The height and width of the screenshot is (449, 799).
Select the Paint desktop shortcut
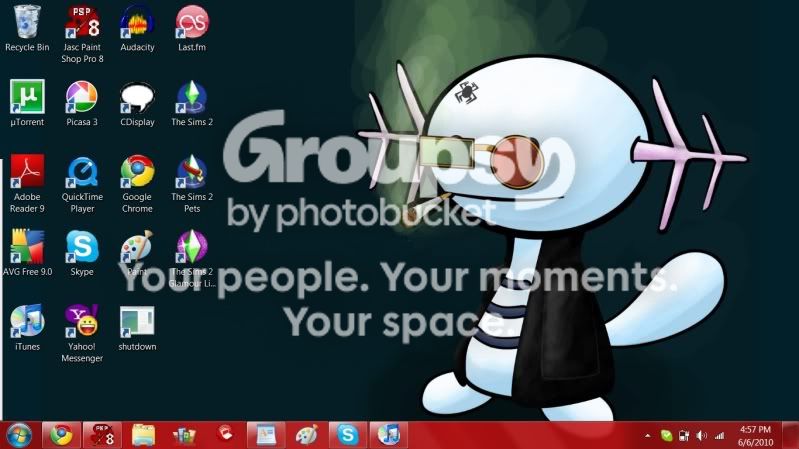(x=137, y=253)
